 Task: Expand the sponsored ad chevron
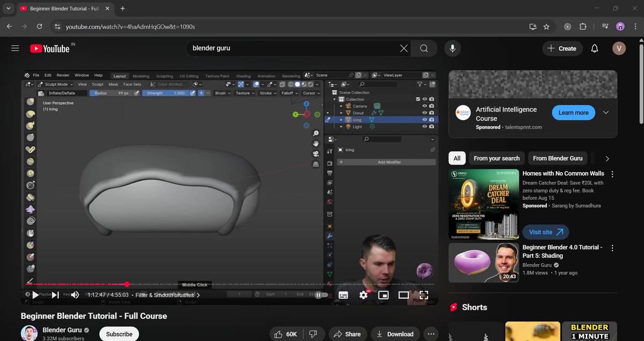point(606,113)
